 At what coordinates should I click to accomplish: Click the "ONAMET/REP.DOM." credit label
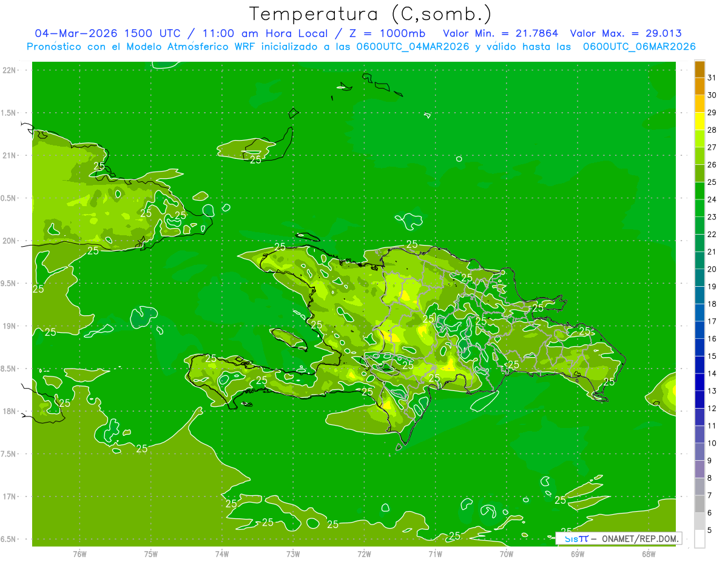[x=639, y=538]
